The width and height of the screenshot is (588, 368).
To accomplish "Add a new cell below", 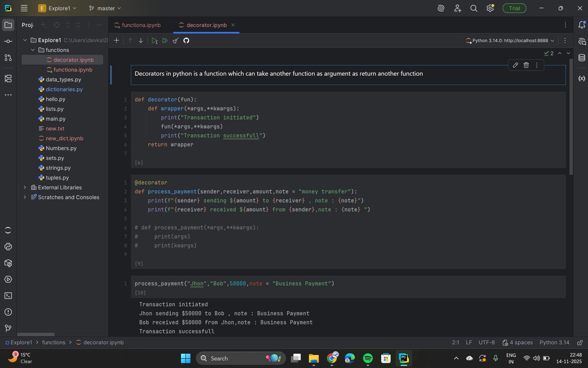I will 116,41.
